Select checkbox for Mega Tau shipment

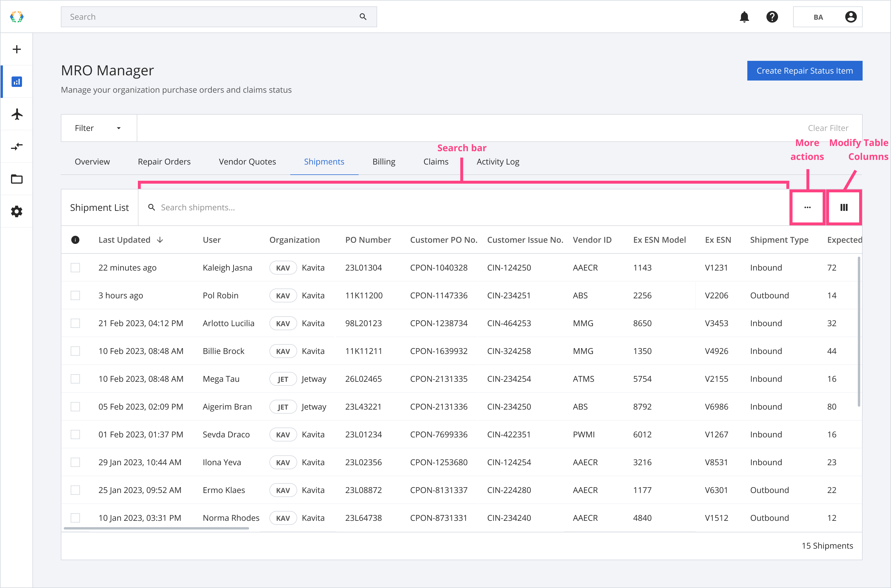pyautogui.click(x=75, y=379)
